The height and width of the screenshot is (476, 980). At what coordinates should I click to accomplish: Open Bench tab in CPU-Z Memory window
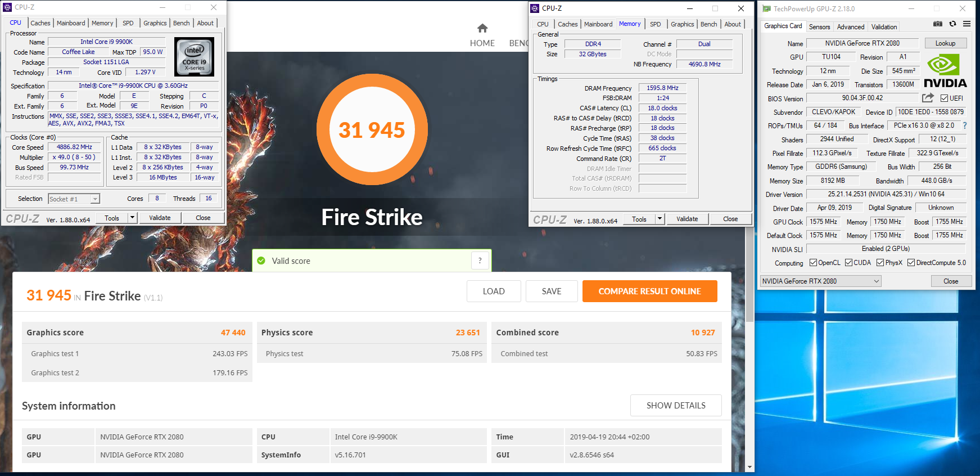click(x=708, y=24)
